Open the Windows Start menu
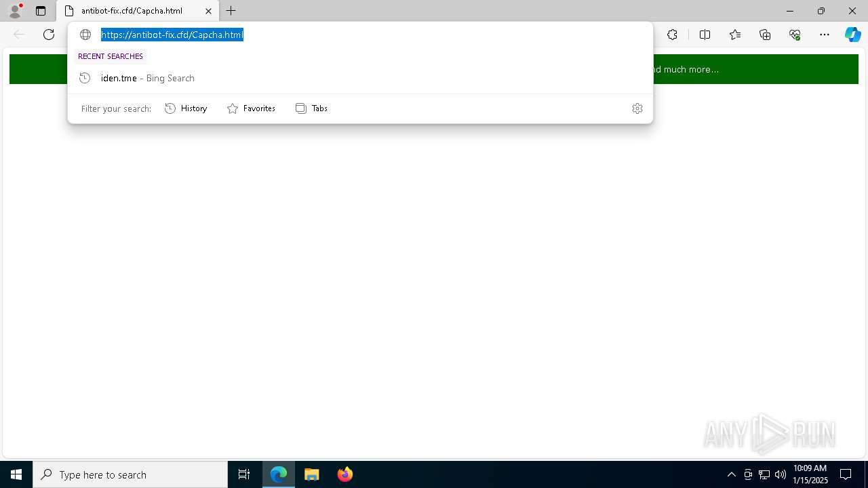 16,474
